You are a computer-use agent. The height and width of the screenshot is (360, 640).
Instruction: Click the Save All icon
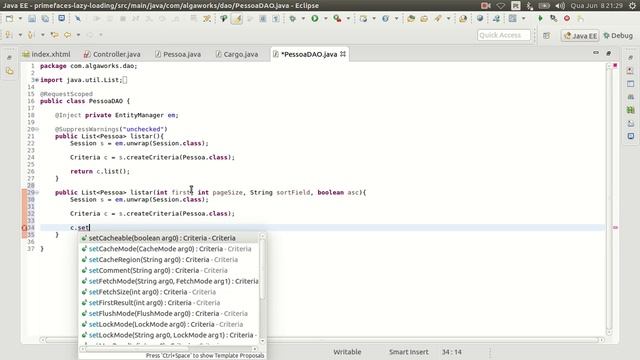click(45, 18)
